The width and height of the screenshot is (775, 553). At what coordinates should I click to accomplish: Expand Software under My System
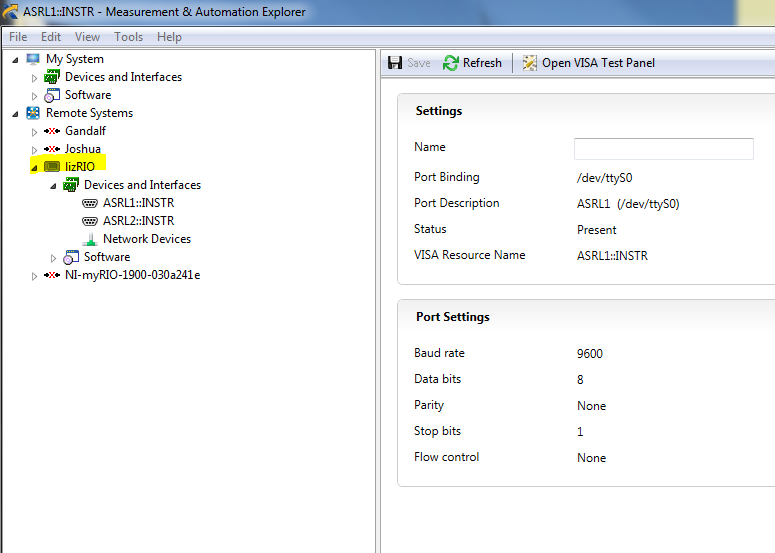[34, 96]
